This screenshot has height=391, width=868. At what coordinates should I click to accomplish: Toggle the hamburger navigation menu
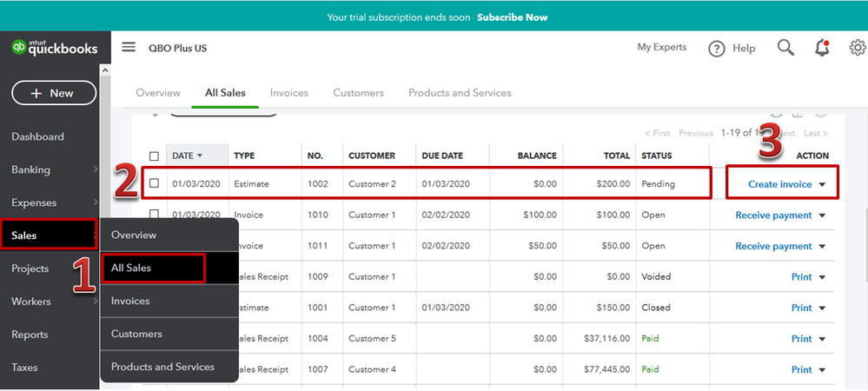pos(129,47)
